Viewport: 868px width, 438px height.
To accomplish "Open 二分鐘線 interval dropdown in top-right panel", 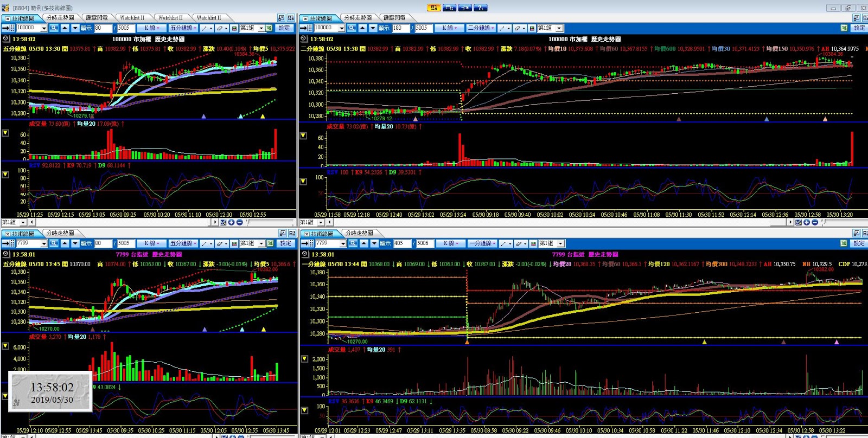I will pos(480,28).
